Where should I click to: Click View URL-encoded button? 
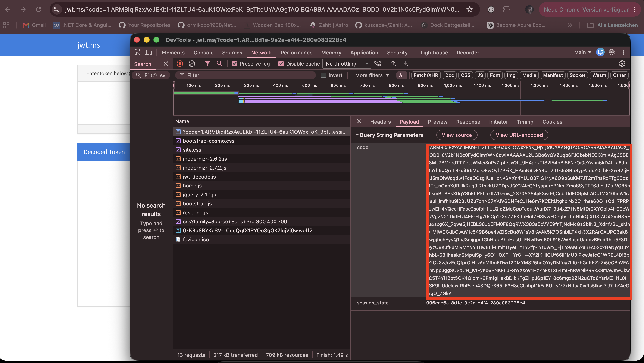coord(519,135)
